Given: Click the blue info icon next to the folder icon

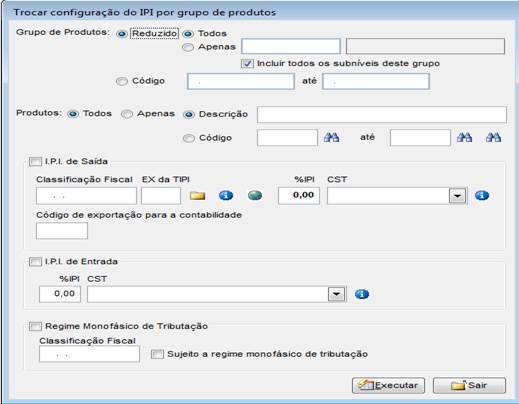Looking at the screenshot, I should coord(226,196).
